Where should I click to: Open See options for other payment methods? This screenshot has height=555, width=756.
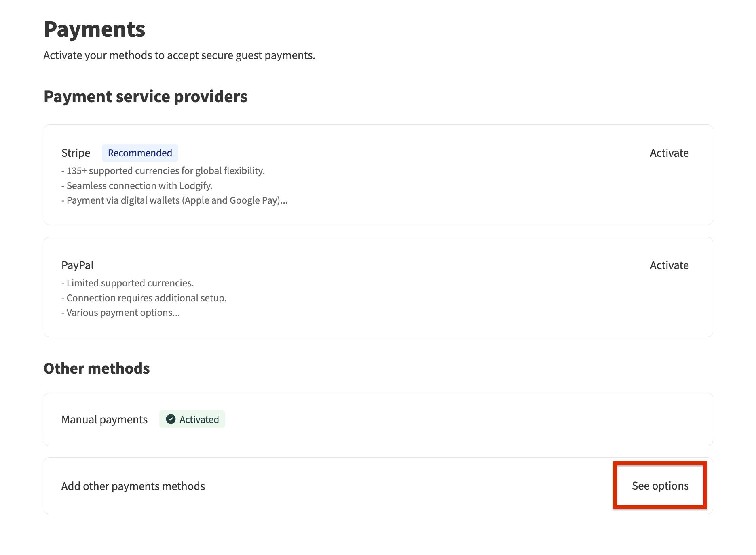click(660, 486)
